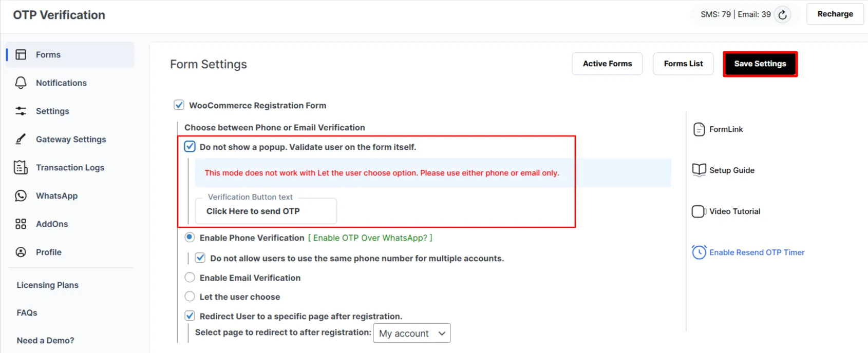Uncheck WooCommerce Registration Form checkbox
The height and width of the screenshot is (353, 868).
pos(179,105)
